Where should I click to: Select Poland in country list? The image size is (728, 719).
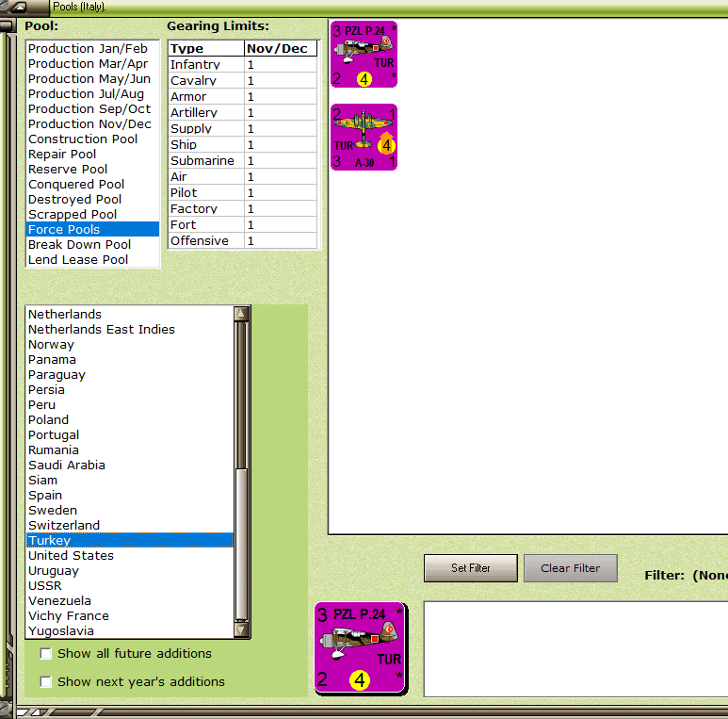130,420
